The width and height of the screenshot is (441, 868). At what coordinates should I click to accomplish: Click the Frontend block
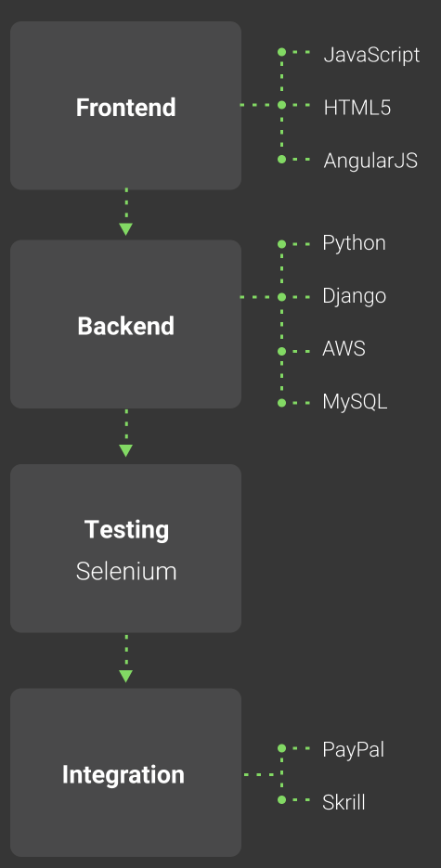coord(125,106)
